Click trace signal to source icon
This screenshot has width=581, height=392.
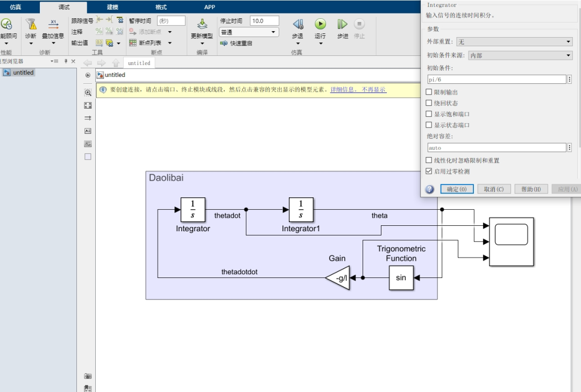100,20
